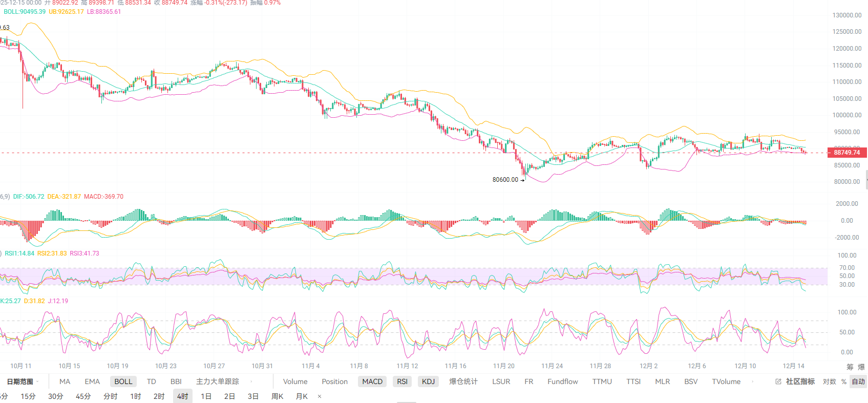Close the timeframe bar with the × icon
The width and height of the screenshot is (868, 403).
(x=320, y=396)
